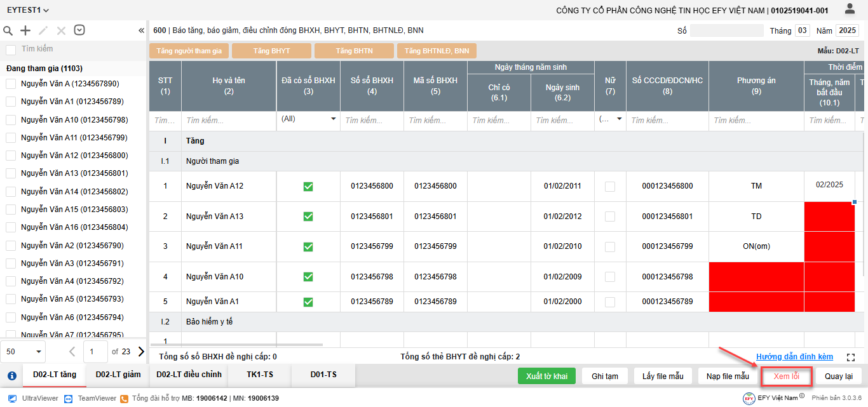This screenshot has width=868, height=407.
Task: Click the plus icon to add employee
Action: (25, 30)
